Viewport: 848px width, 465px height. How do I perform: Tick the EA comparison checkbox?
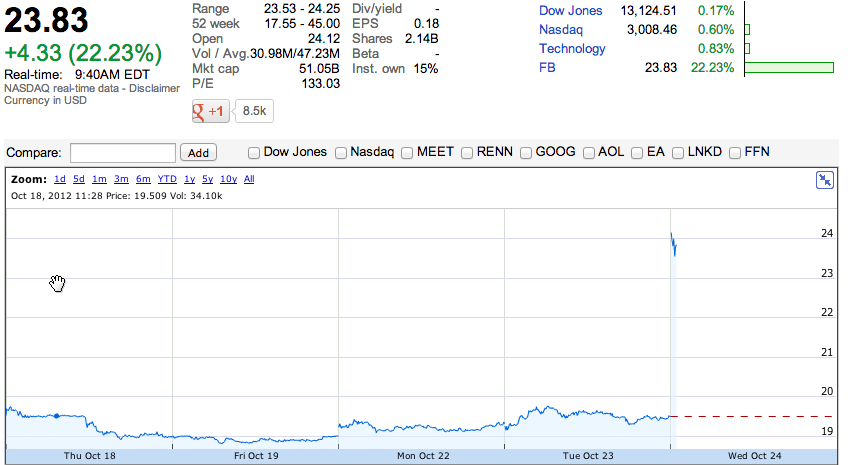pos(637,153)
